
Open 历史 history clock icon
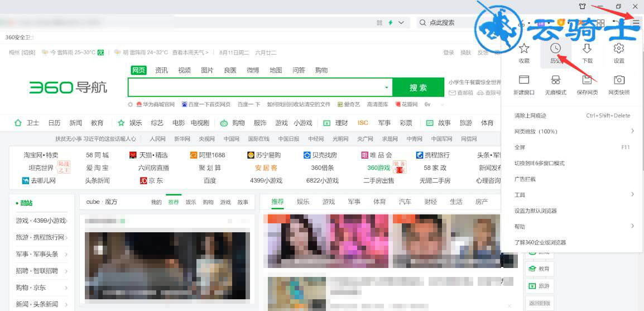[555, 49]
